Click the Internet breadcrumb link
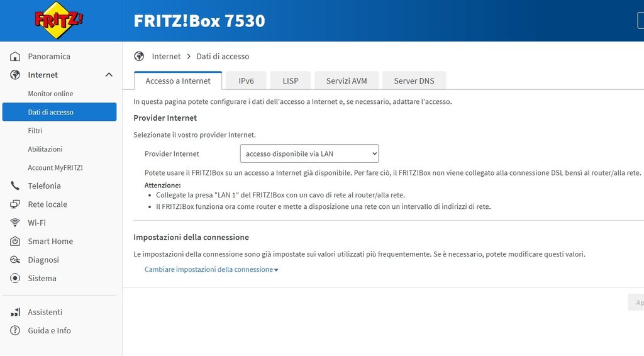The image size is (644, 356). tap(166, 56)
